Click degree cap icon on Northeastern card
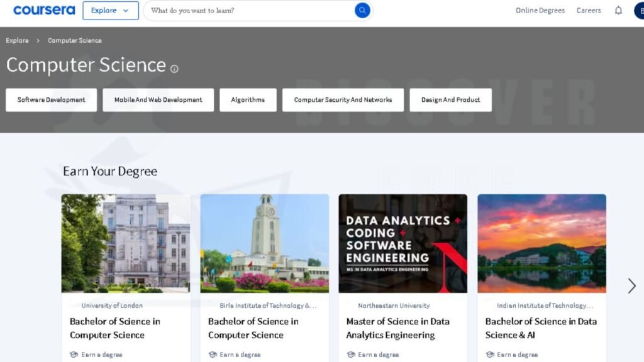644x362 pixels. 351,354
